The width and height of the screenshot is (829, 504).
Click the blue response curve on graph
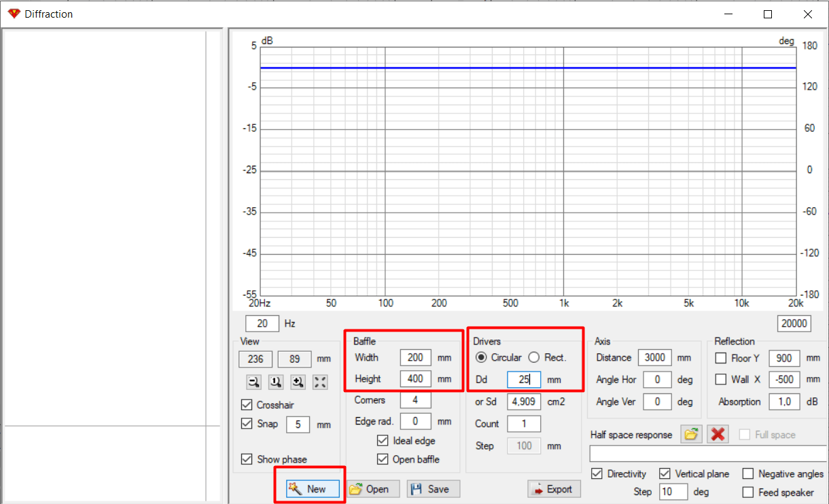point(528,68)
